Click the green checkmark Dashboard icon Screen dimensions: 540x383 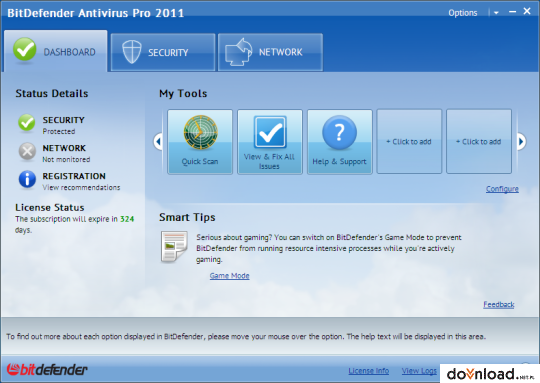point(24,50)
